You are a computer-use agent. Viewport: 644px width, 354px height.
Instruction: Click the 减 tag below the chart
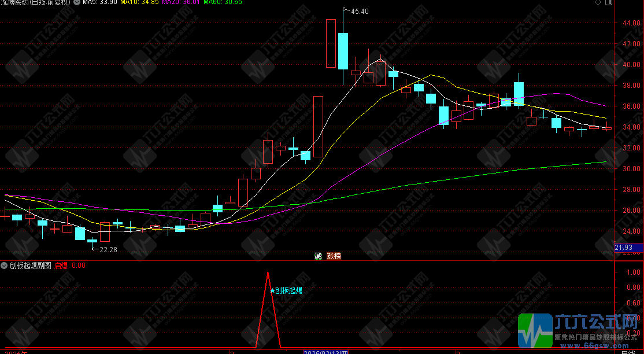tap(319, 256)
